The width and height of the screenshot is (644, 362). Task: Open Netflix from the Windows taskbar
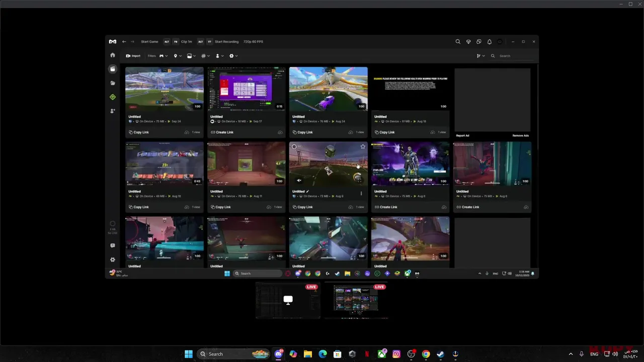tap(367, 354)
